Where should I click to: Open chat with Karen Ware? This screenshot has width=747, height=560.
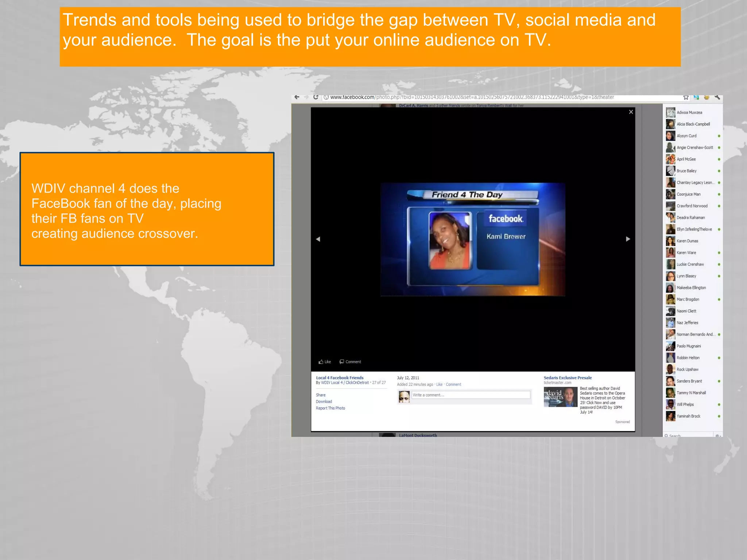coord(692,253)
